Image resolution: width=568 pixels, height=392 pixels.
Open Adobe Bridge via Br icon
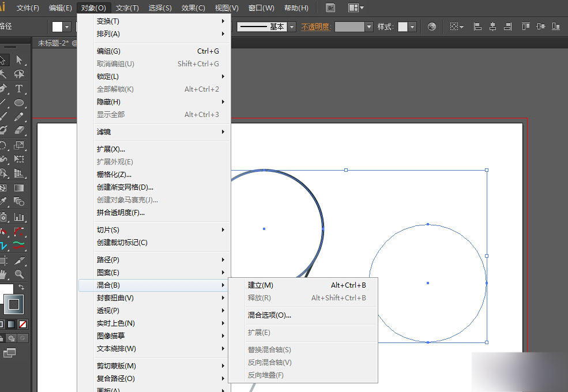pos(330,8)
